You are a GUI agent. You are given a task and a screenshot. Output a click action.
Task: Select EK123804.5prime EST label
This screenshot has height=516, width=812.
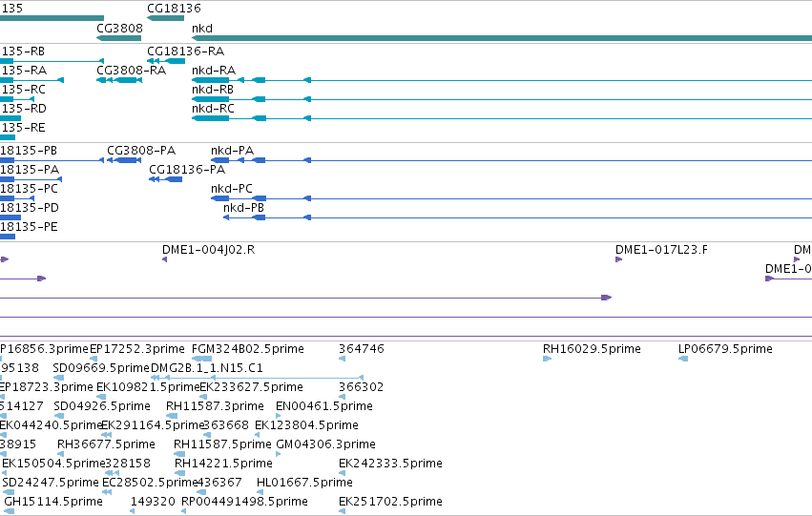306,426
